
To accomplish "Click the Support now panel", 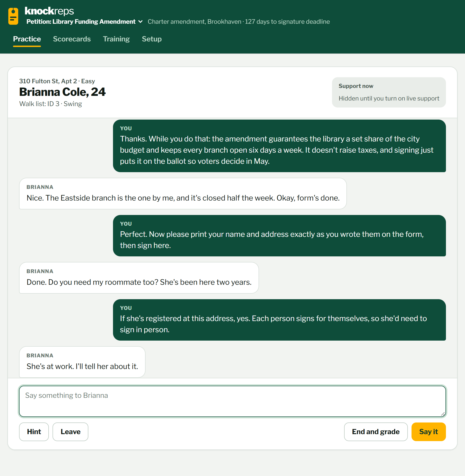I will click(389, 92).
